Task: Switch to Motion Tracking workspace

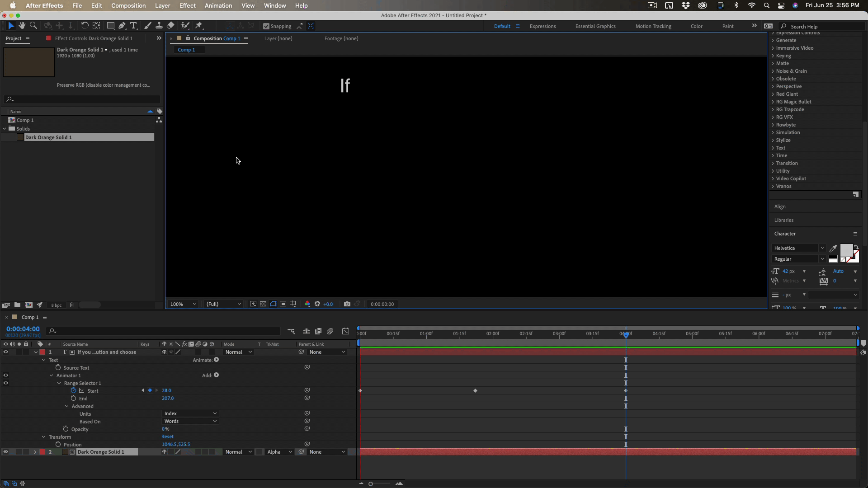Action: click(653, 26)
